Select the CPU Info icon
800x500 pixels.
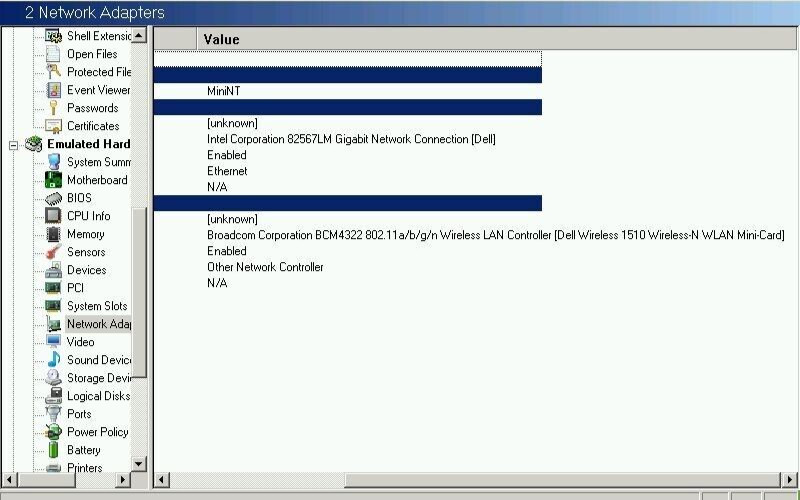click(53, 216)
